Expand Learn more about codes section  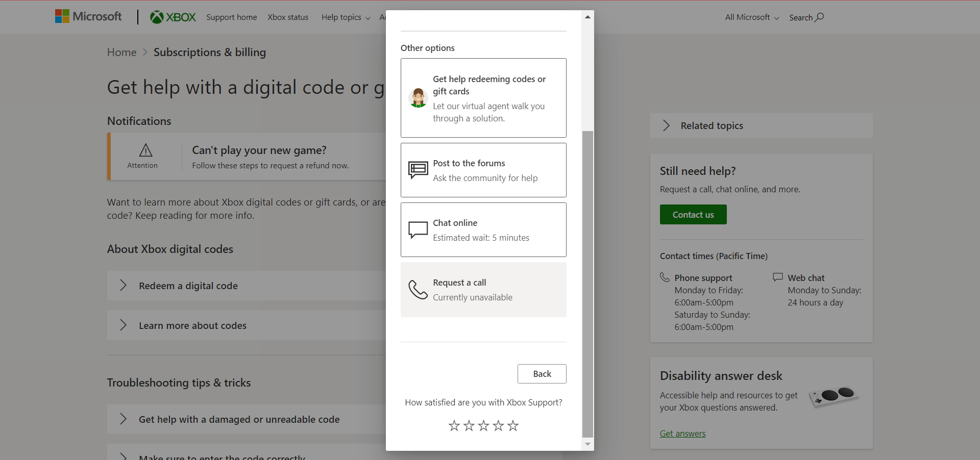(x=247, y=325)
